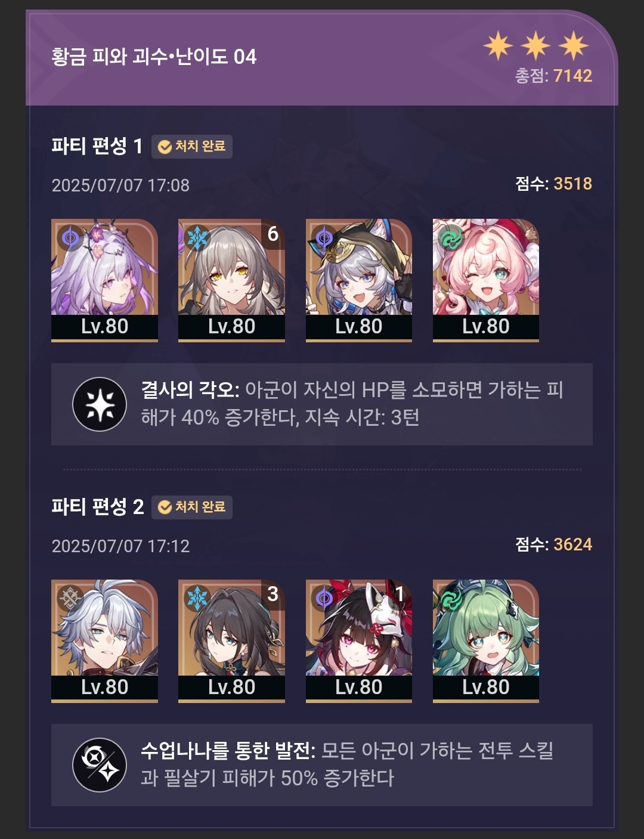Click the 점수: 3624 score label

[x=553, y=544]
